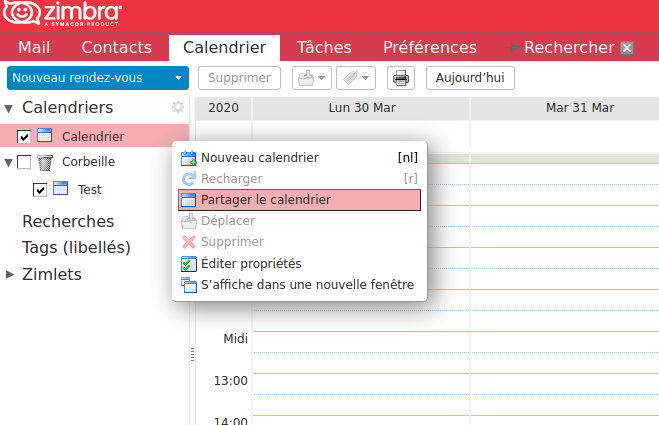The width and height of the screenshot is (659, 425).
Task: Click the Test calendar icon
Action: tap(61, 189)
